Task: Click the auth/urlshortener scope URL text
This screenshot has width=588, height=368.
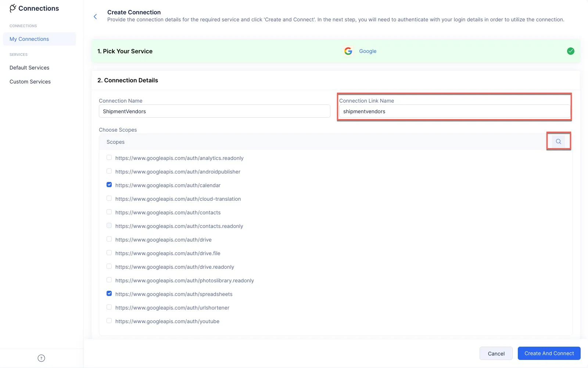Action: coord(172,308)
